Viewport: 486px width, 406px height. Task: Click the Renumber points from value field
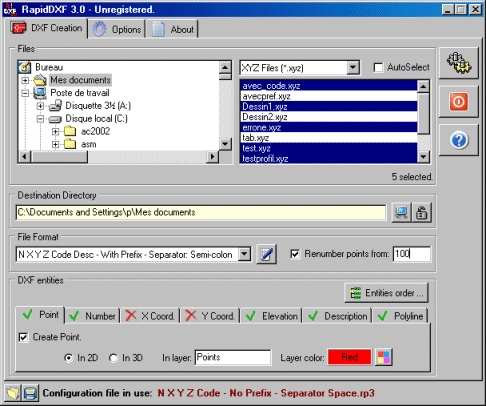[x=412, y=254]
